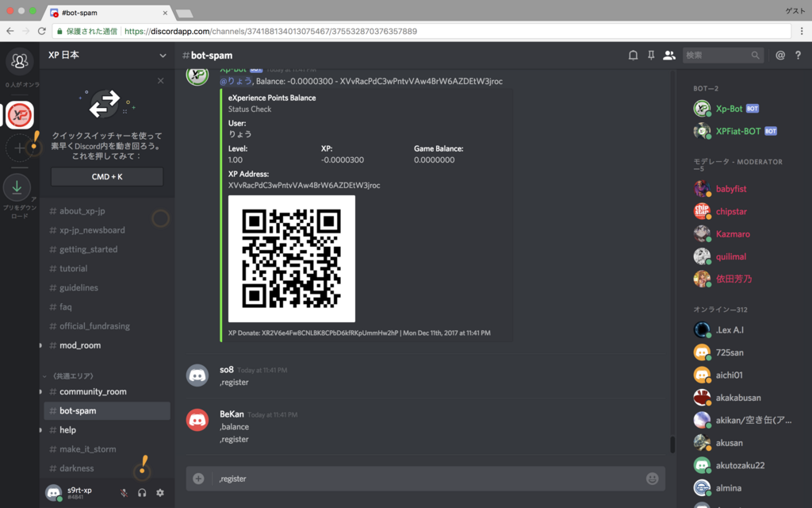Click the download apps icon

click(17, 187)
